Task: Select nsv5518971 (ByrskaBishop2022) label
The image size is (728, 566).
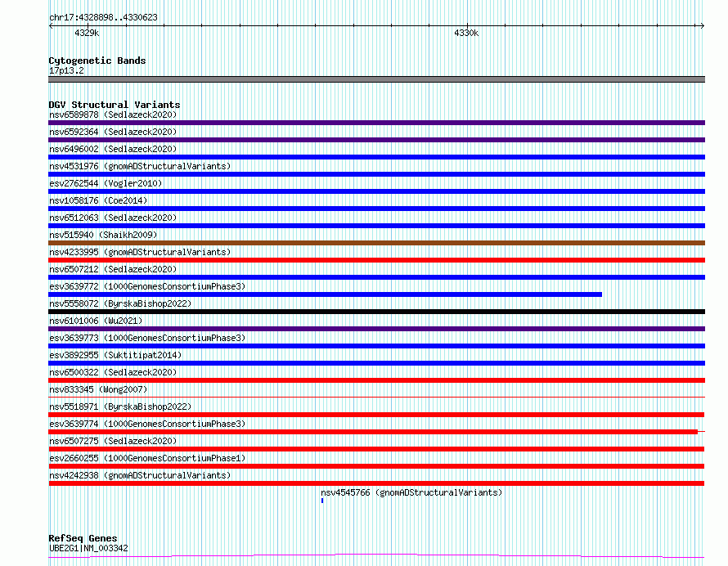Action: (120, 407)
